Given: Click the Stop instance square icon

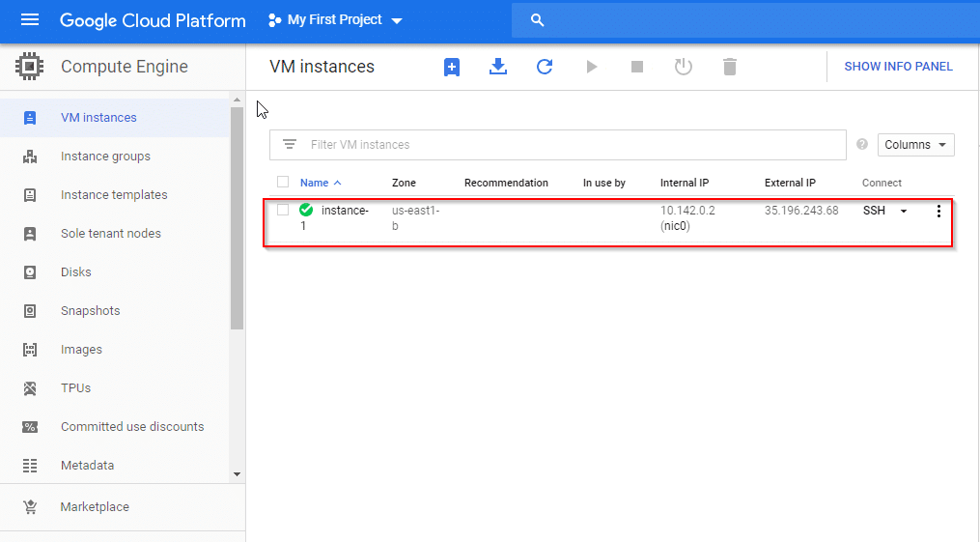Looking at the screenshot, I should point(637,67).
